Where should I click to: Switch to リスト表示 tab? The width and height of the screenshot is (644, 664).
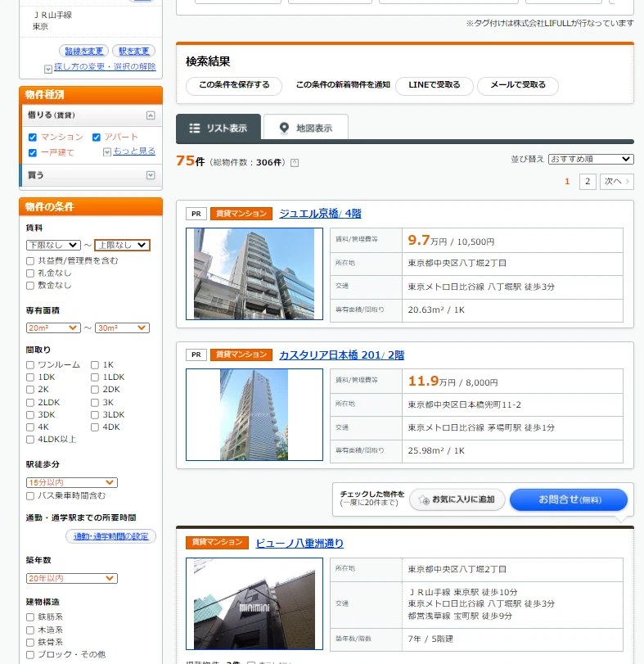(x=218, y=127)
